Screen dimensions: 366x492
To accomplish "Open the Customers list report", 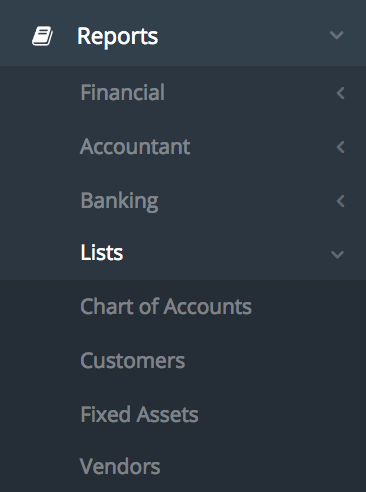I will click(x=133, y=361).
